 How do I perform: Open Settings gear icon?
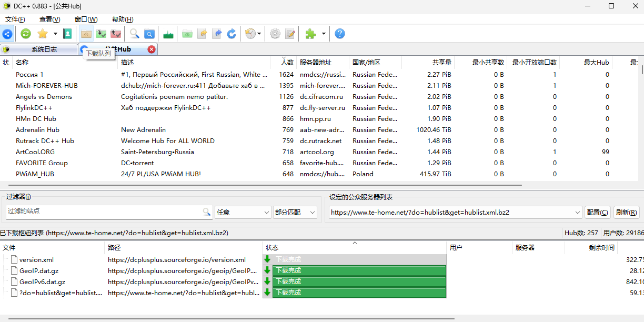coord(275,34)
